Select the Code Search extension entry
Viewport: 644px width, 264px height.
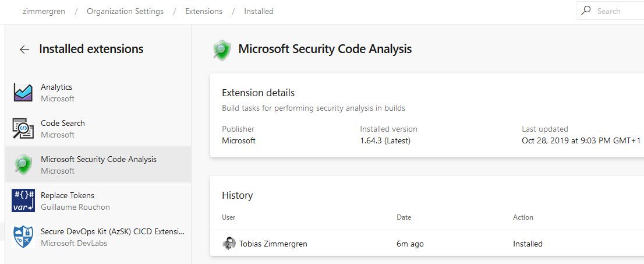63,124
